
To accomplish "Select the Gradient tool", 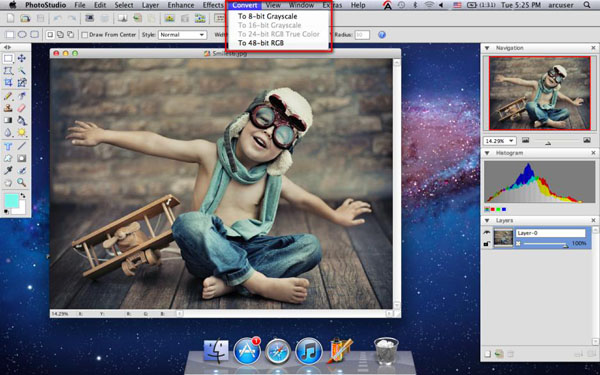I will coord(8,120).
